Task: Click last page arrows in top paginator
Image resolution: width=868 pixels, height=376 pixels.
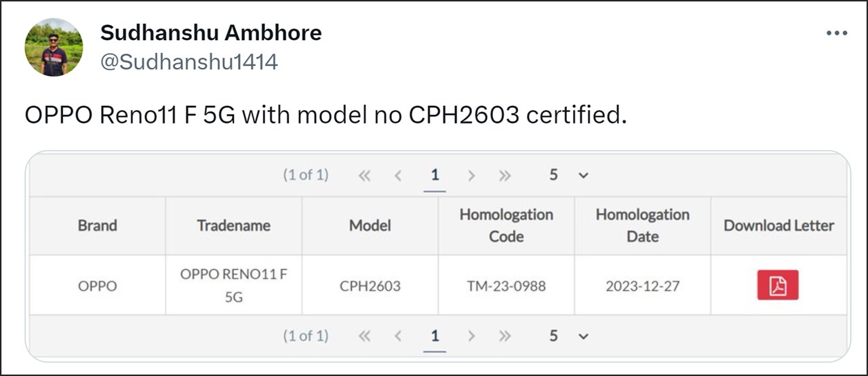Action: click(505, 175)
